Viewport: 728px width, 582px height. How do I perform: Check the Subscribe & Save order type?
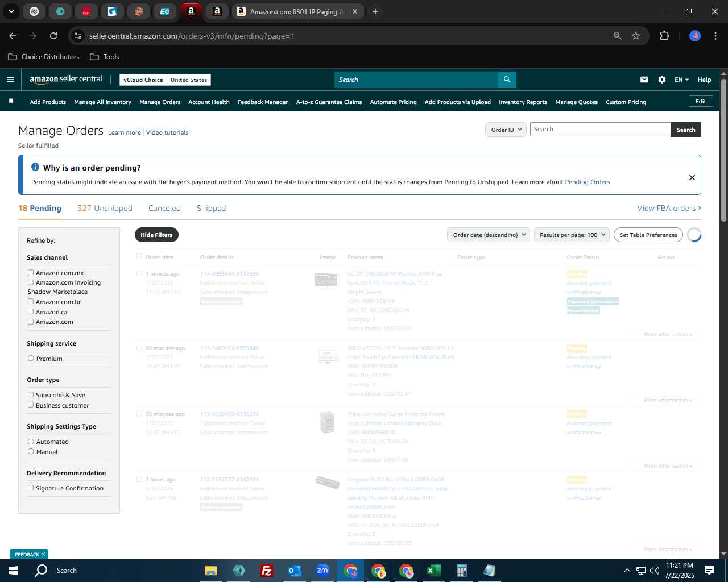[31, 395]
